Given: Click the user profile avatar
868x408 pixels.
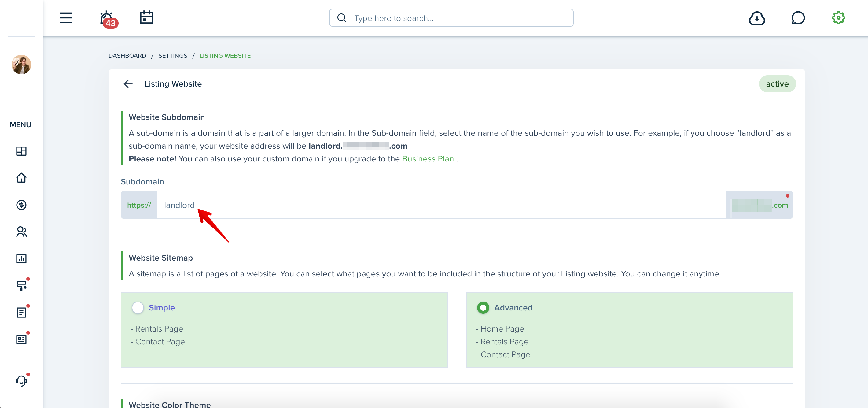Looking at the screenshot, I should tap(21, 65).
